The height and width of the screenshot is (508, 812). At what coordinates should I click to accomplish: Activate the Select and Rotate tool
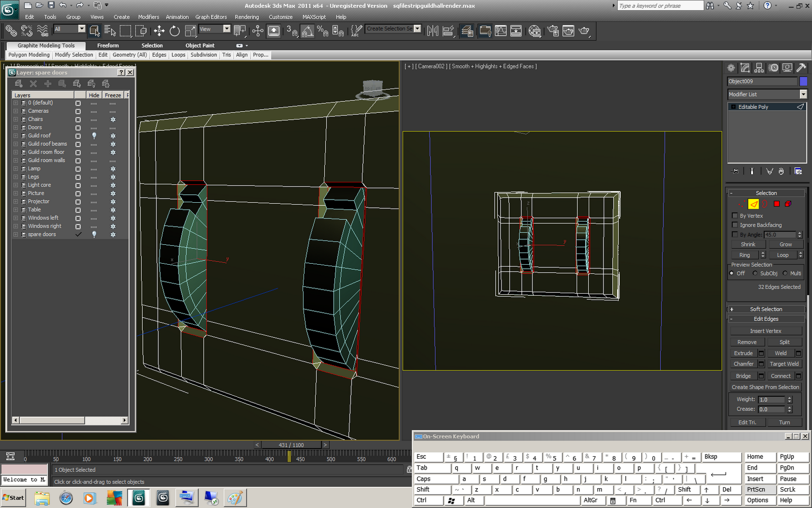[175, 31]
